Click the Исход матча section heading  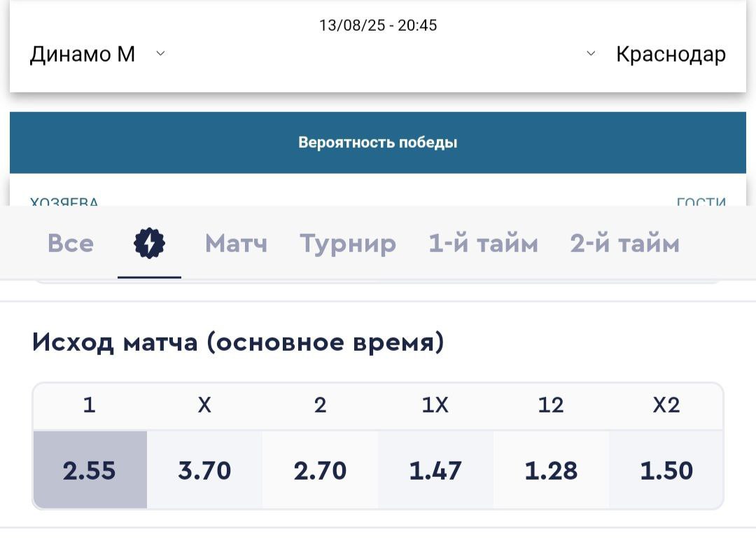238,343
